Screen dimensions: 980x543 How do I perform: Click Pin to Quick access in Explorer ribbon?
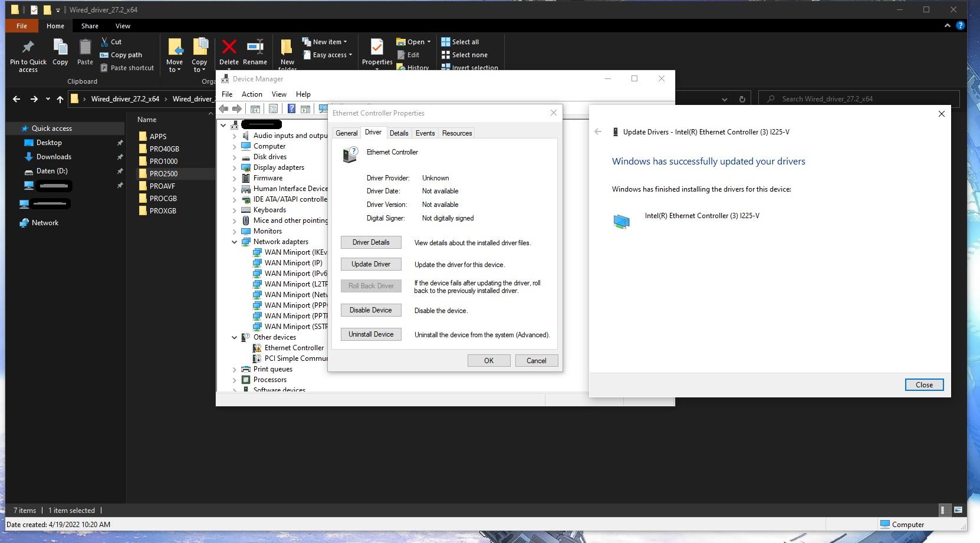click(x=28, y=56)
